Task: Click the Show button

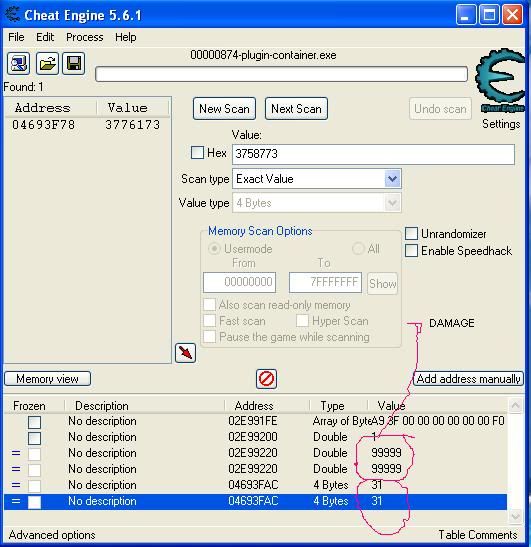Action: tap(382, 284)
